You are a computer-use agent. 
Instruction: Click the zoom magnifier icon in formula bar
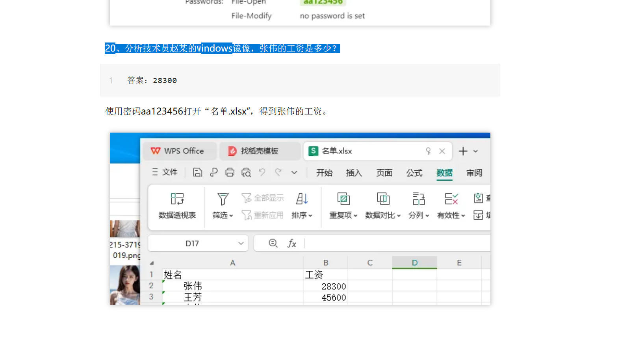pyautogui.click(x=273, y=243)
